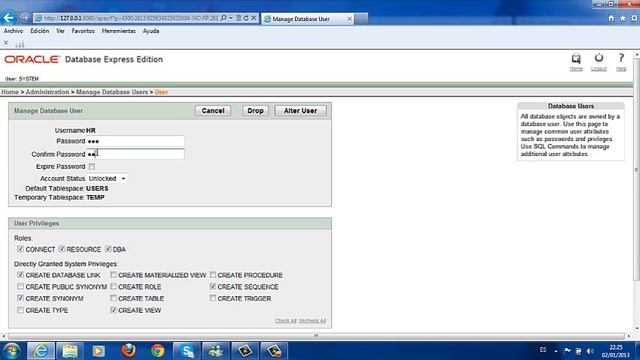Toggle the Expire Password checkbox

coord(92,167)
